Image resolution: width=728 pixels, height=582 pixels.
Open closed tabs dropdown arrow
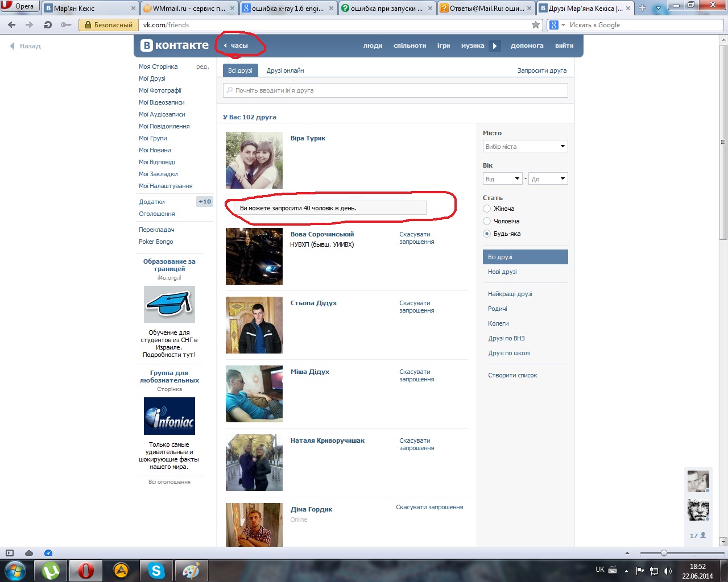click(658, 9)
